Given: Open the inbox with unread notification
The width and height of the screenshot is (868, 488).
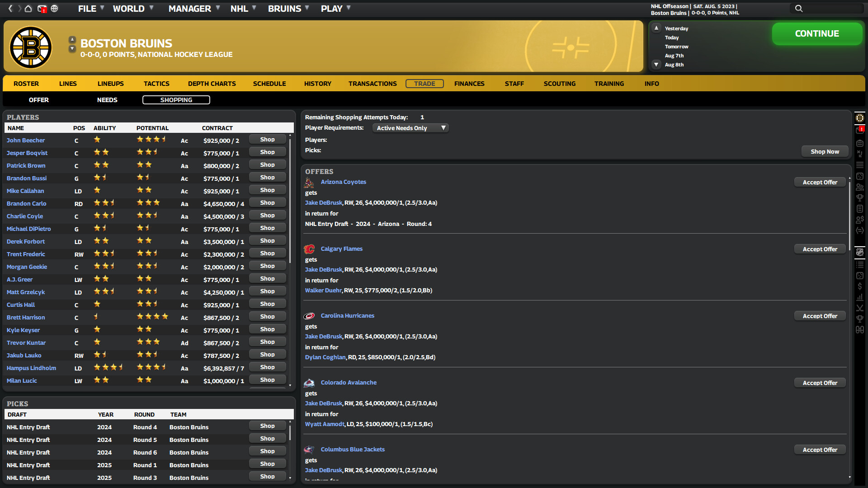Looking at the screenshot, I should coord(42,9).
